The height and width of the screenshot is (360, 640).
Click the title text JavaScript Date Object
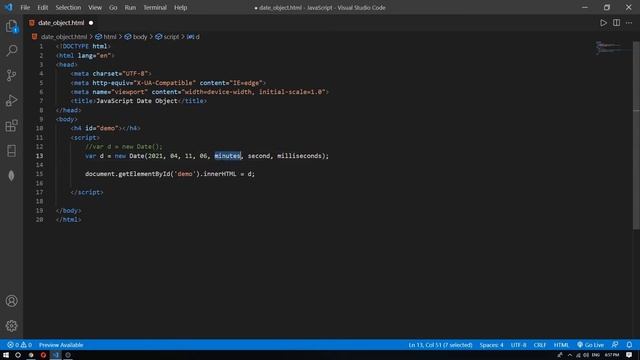tap(137, 101)
